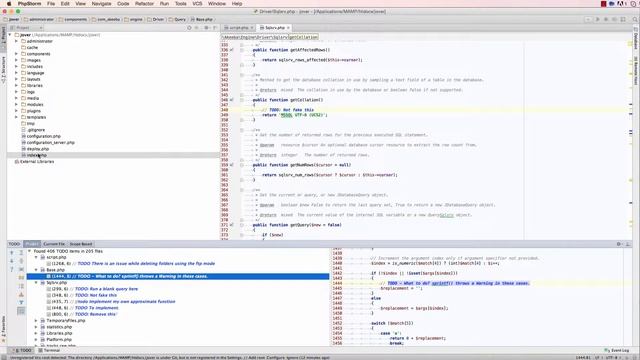Close the Sqlsrv.php editor tab
This screenshot has height=360, width=640.
click(288, 28)
